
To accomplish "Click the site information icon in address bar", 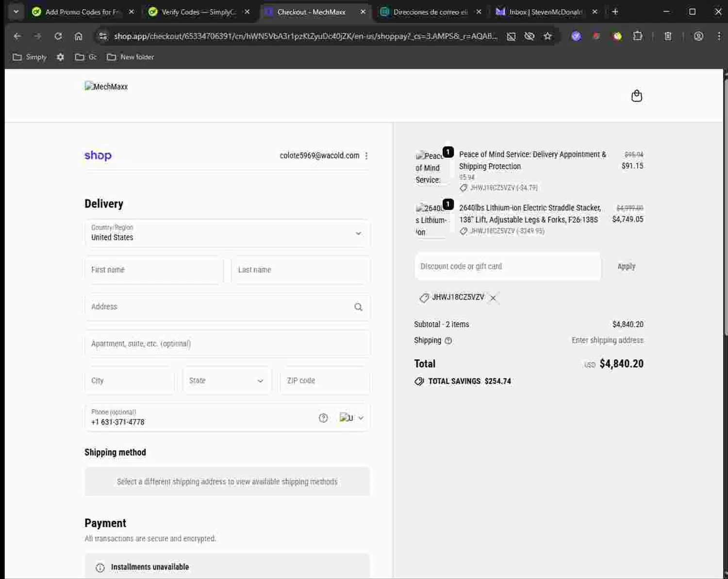I will (x=102, y=36).
